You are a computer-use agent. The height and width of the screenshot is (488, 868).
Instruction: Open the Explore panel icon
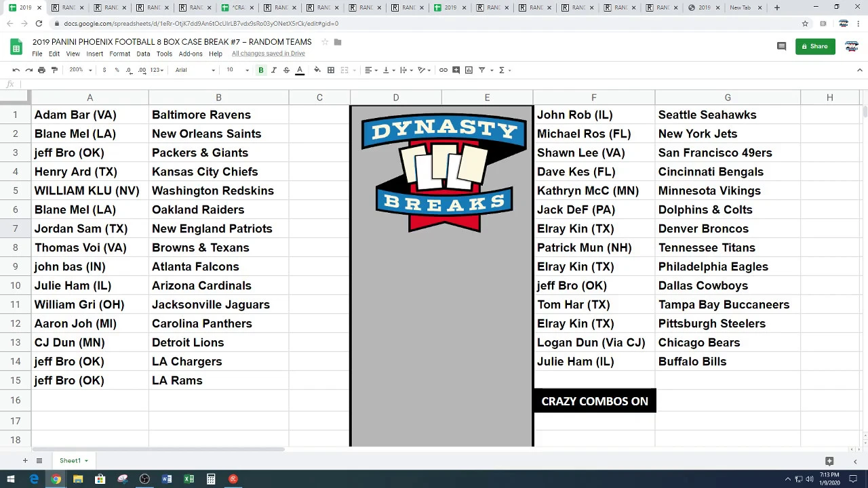coord(829,461)
